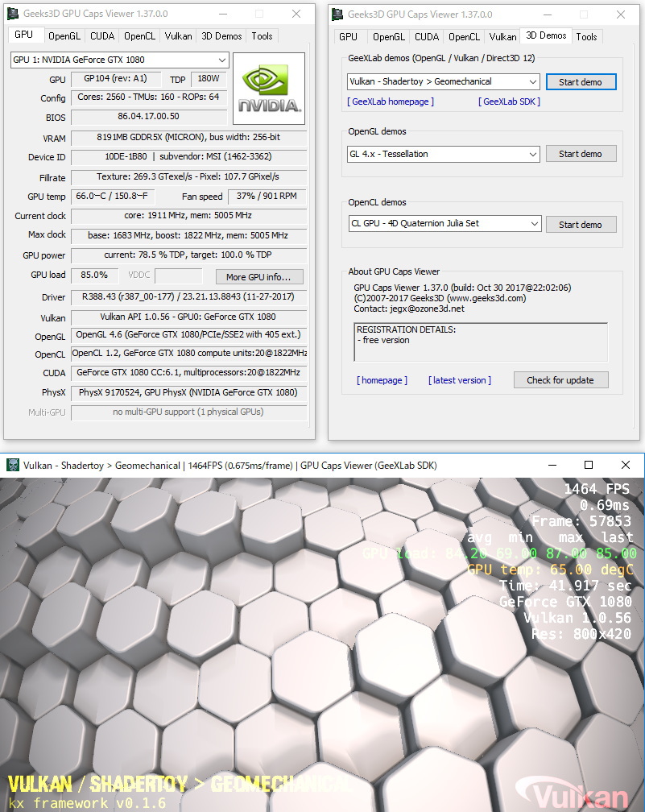
Task: Click the GP104 (rev: A1) field
Action: [x=115, y=79]
